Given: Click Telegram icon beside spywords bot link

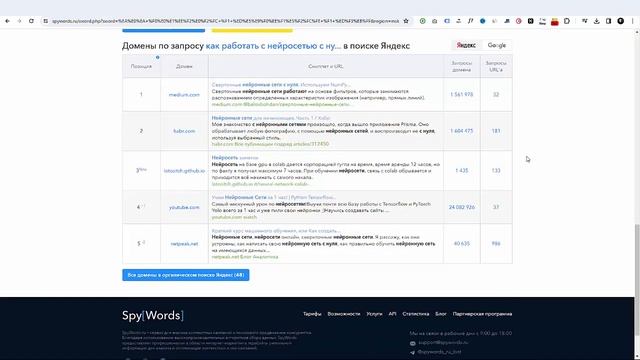Looking at the screenshot, I should click(x=412, y=352).
